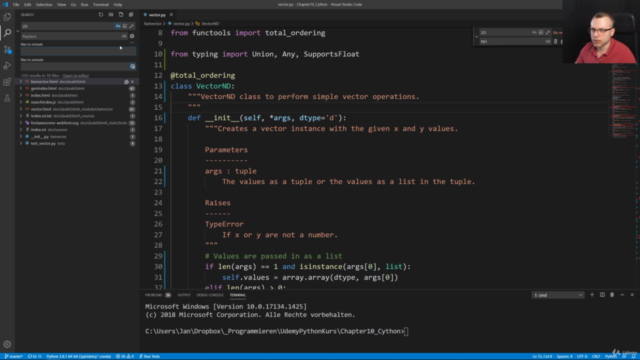Image resolution: width=640 pixels, height=360 pixels.
Task: Click the Open in editor link
Action: (76, 76)
